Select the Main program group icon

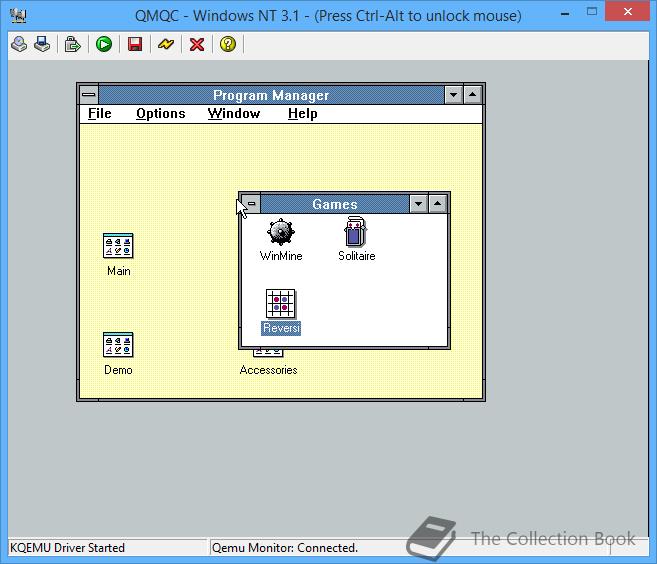pos(118,246)
